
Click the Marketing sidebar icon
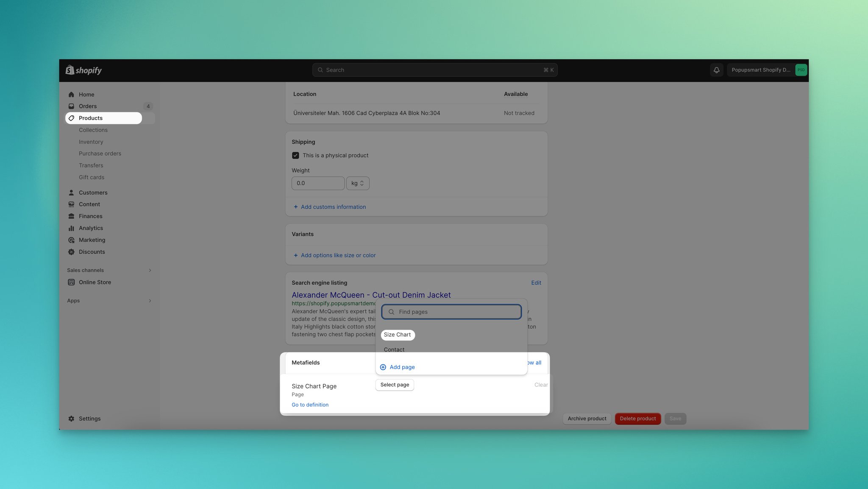[x=72, y=240]
